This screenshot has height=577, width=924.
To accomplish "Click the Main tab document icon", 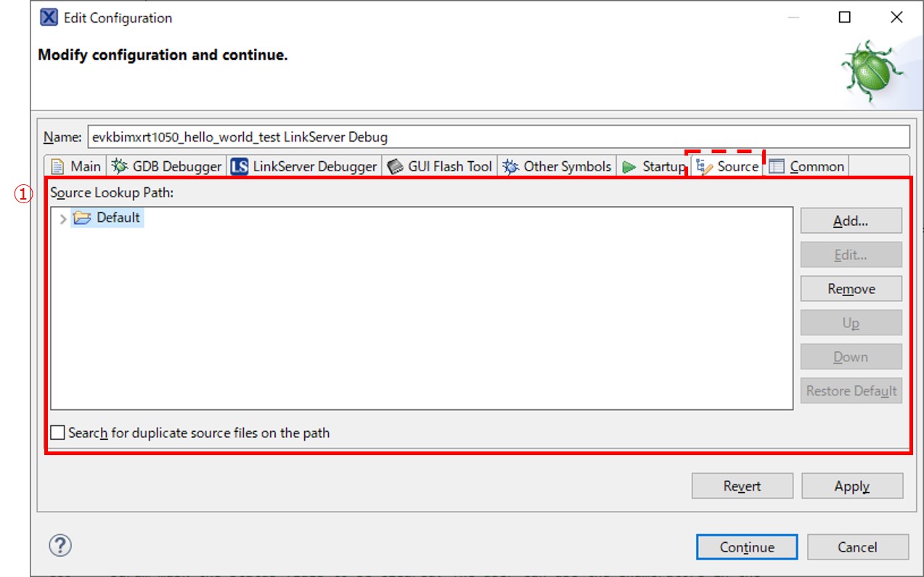I will coord(57,166).
